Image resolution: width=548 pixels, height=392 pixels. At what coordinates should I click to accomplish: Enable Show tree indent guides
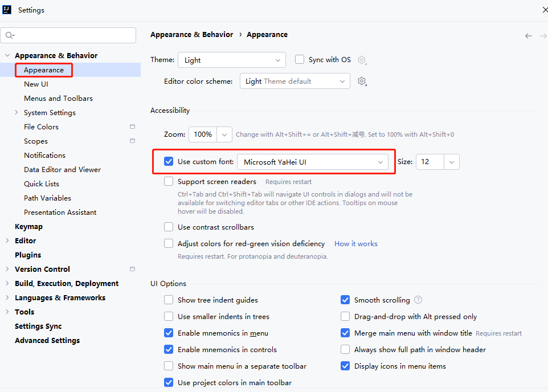click(x=169, y=300)
